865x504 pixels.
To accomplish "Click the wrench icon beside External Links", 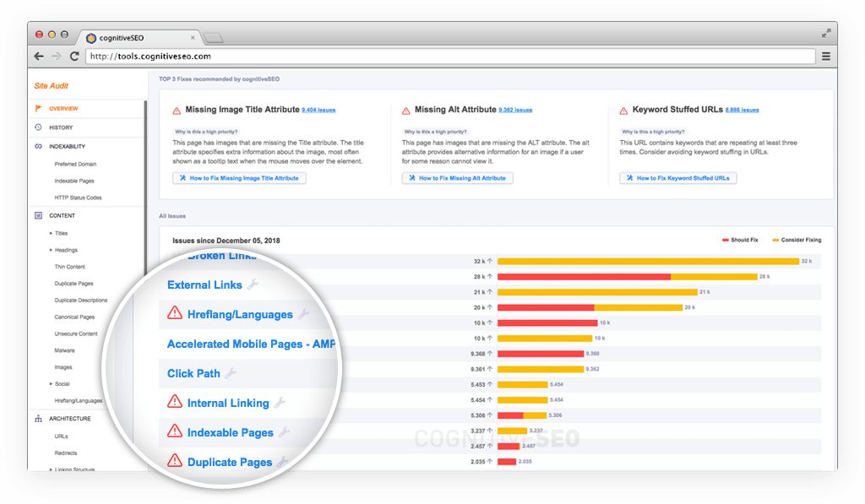I will tap(253, 285).
